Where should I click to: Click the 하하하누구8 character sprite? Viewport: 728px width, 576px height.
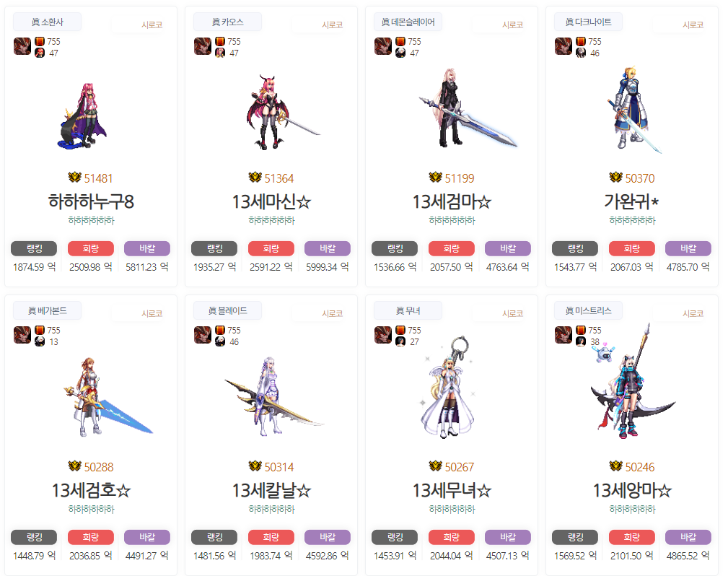coord(83,116)
